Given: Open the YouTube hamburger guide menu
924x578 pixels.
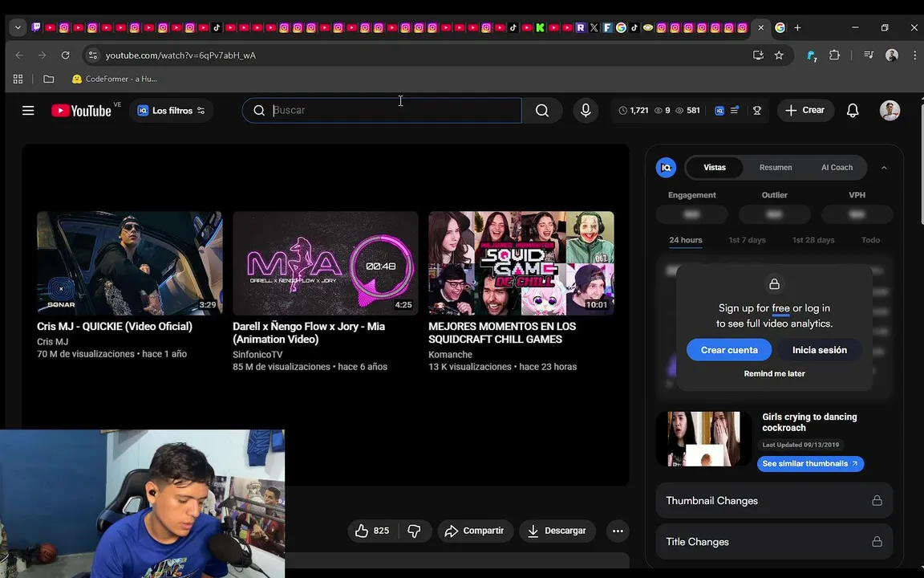Looking at the screenshot, I should click(28, 110).
